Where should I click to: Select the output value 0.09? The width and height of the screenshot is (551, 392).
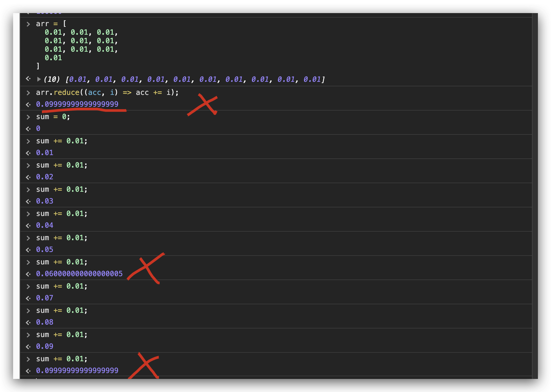click(45, 347)
